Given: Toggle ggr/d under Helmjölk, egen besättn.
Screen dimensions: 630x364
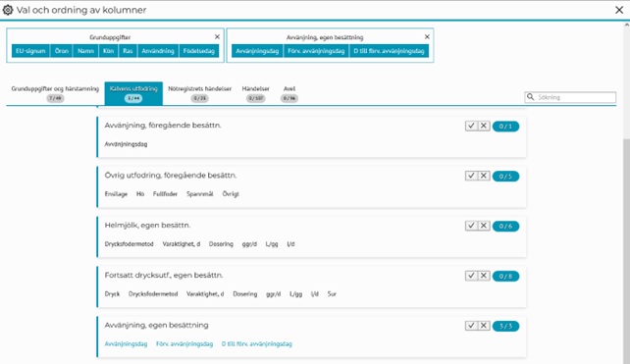Looking at the screenshot, I should coord(249,244).
